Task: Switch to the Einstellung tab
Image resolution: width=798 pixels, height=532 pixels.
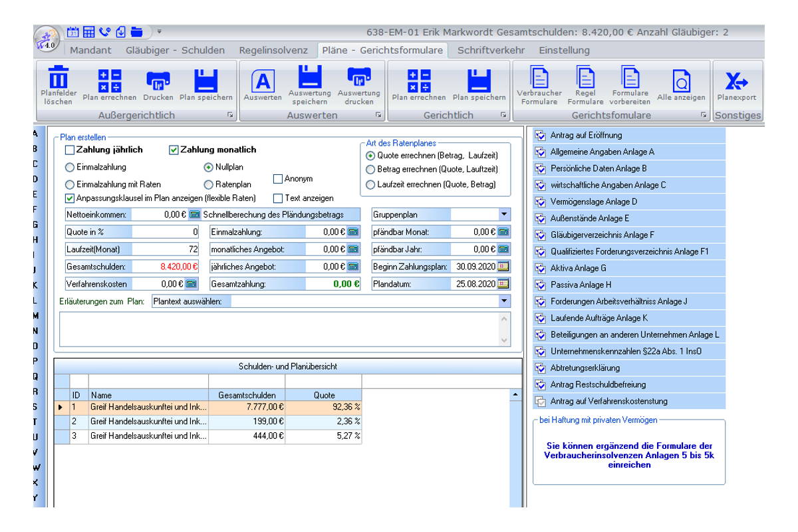Action: [x=564, y=50]
